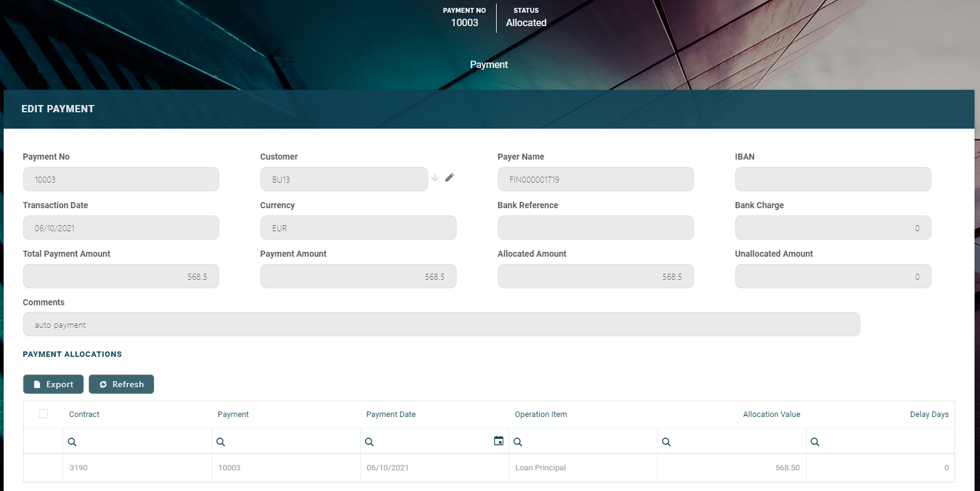
Task: Click into the Comments field
Action: [441, 325]
